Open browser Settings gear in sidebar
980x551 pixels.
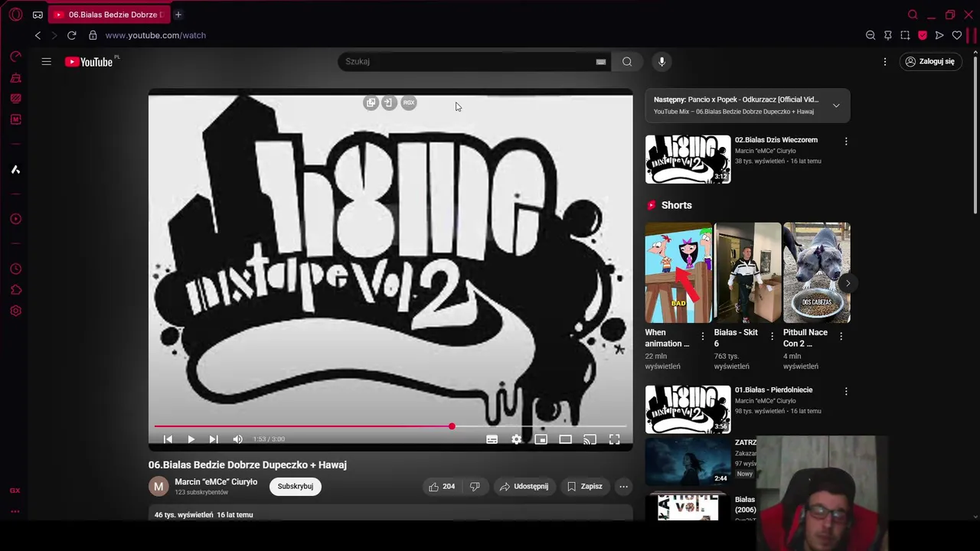(x=15, y=311)
